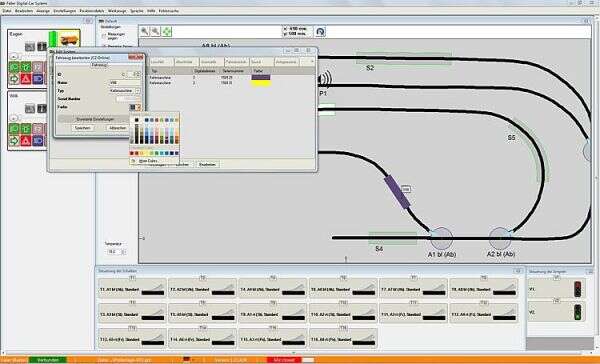Toggle switch tile T2
The width and height of the screenshot is (600, 364).
point(202,288)
